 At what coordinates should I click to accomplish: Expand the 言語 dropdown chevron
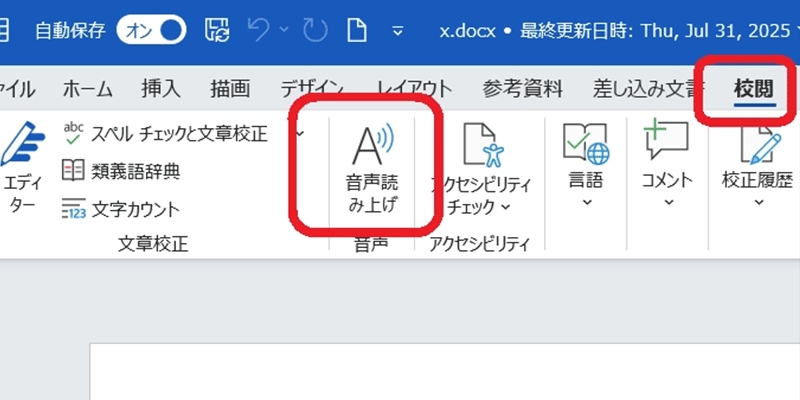click(x=587, y=203)
